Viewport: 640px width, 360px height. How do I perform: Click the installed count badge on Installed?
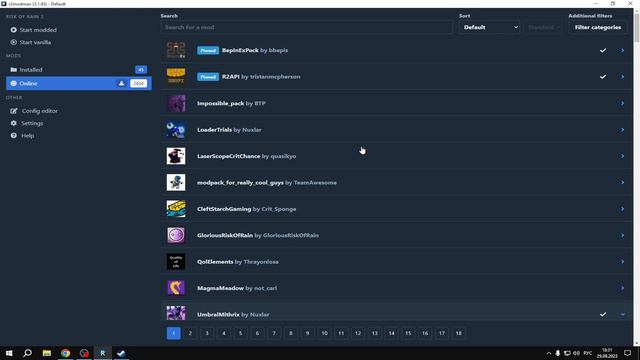pos(141,70)
